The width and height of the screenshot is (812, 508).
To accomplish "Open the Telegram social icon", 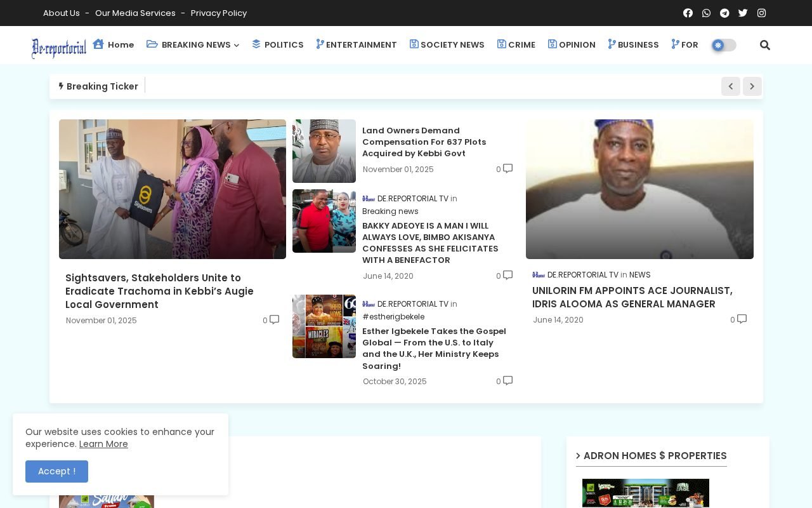I will pyautogui.click(x=724, y=13).
